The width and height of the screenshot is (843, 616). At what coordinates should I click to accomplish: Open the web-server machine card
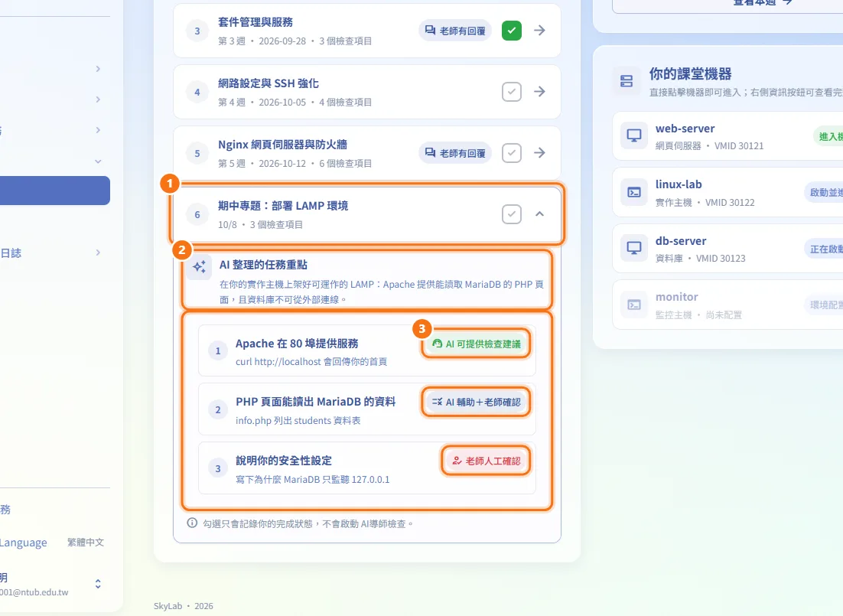728,136
